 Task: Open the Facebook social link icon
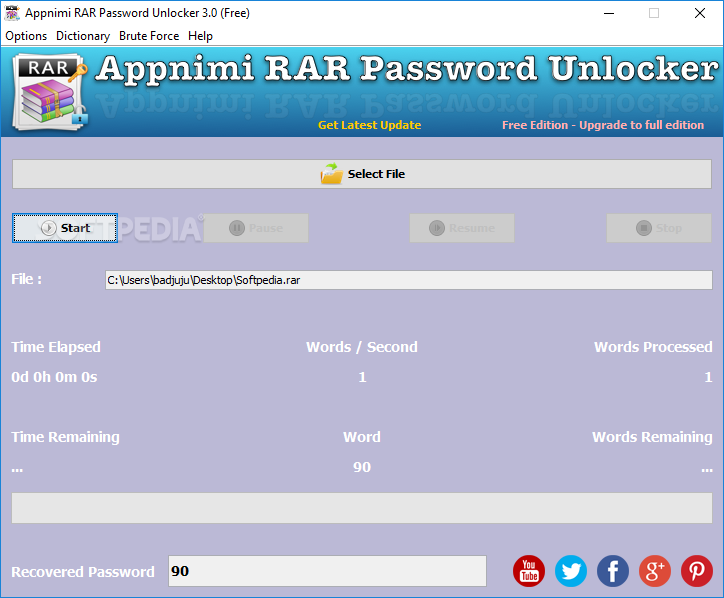coord(613,571)
